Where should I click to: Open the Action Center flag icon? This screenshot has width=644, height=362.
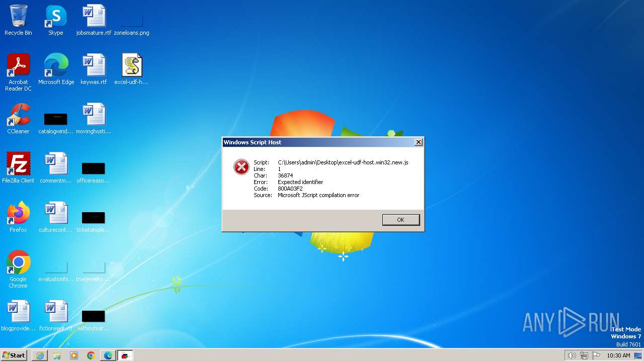tap(596, 355)
